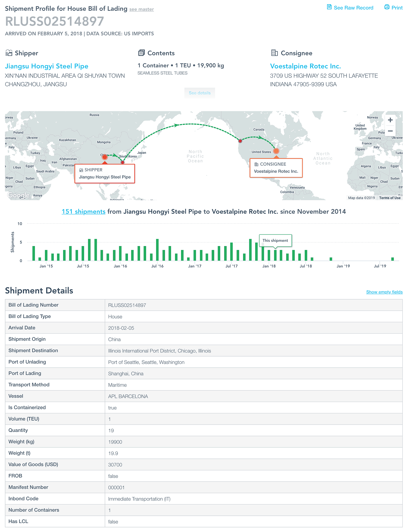Click the Port of Seattle unlading value
Image resolution: width=407 pixels, height=532 pixels.
tap(146, 362)
